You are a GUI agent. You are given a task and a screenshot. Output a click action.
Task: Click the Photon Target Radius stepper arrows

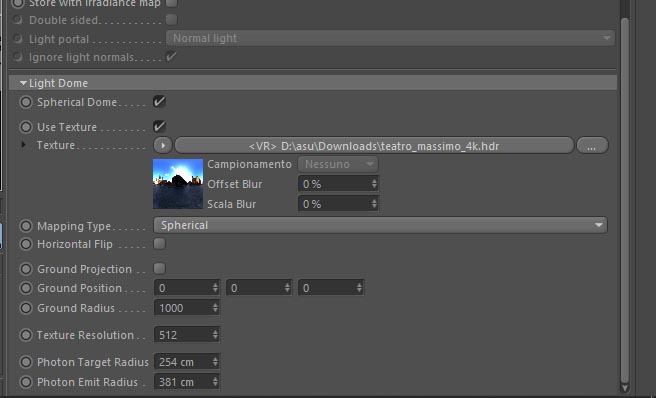tap(215, 362)
